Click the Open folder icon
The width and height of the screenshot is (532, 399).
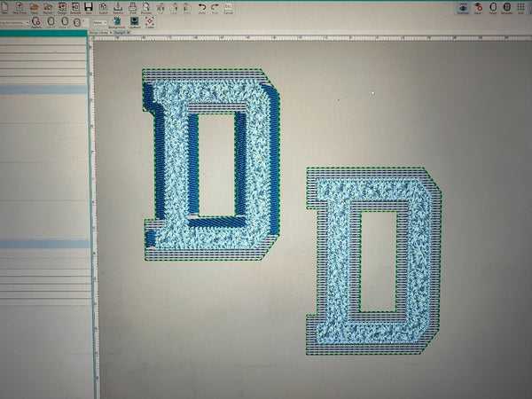click(34, 8)
